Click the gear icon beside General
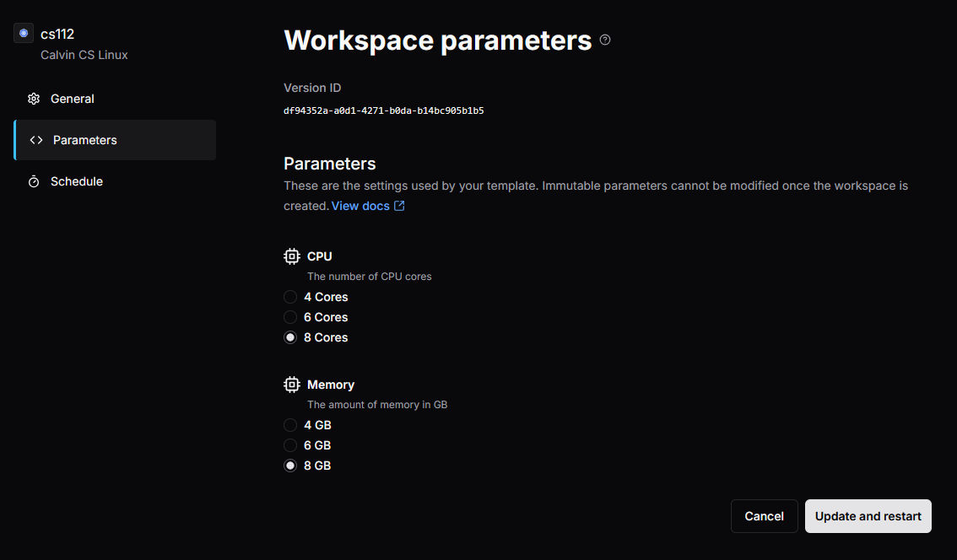Viewport: 957px width, 560px height. (x=34, y=99)
